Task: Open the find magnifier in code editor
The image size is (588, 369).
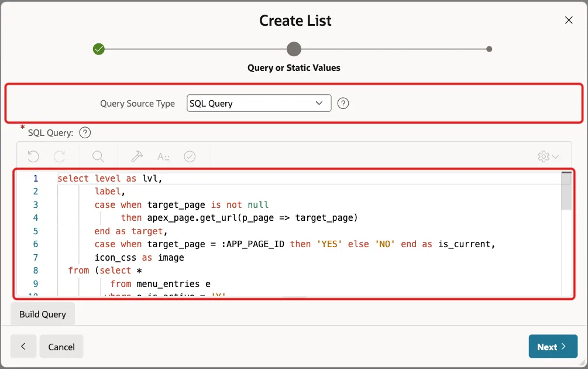Action: (x=98, y=156)
